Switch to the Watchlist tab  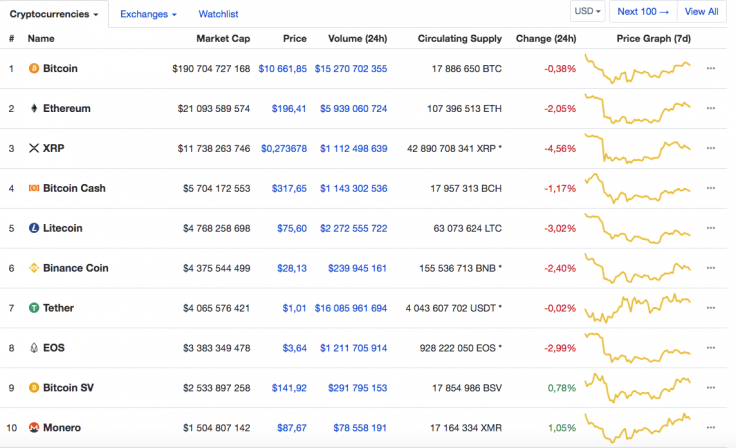tap(218, 14)
